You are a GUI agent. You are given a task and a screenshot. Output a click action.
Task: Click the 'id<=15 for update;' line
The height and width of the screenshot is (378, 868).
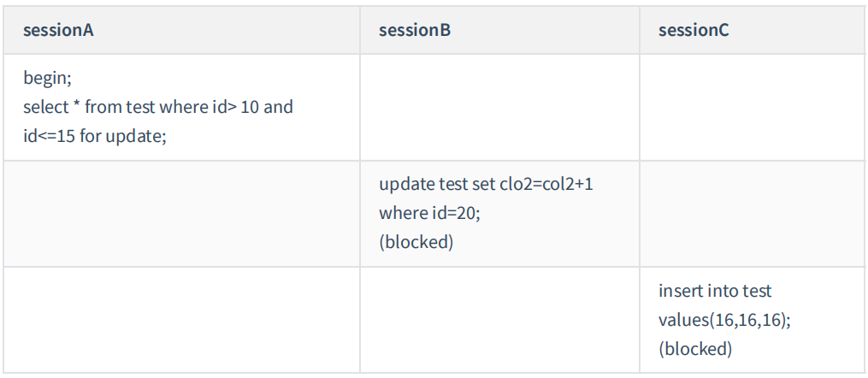coord(94,136)
